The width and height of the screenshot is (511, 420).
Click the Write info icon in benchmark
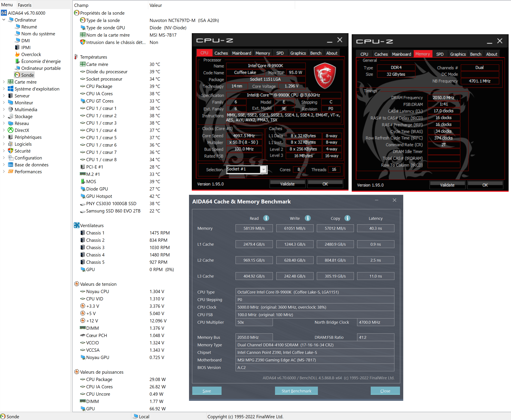(308, 218)
